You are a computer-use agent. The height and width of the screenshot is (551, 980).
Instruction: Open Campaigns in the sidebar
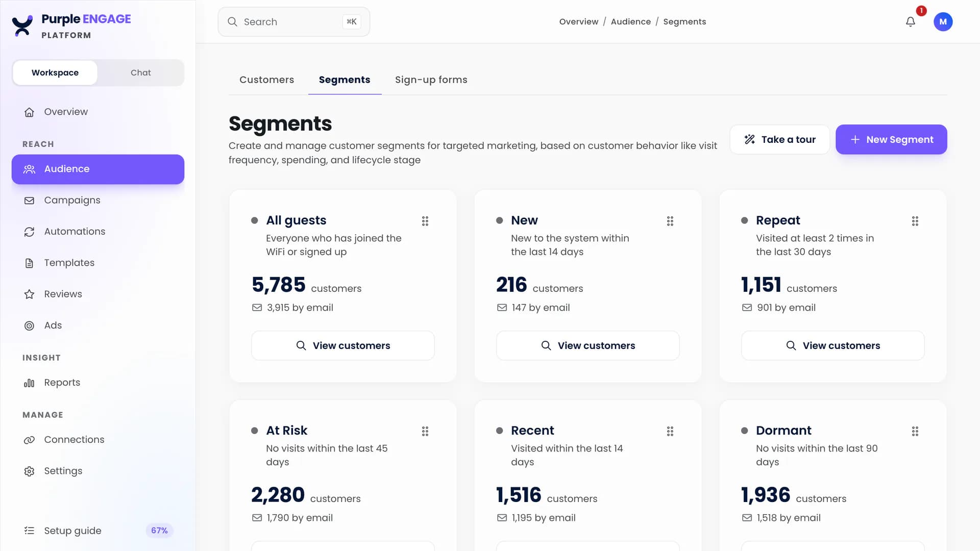click(x=98, y=201)
